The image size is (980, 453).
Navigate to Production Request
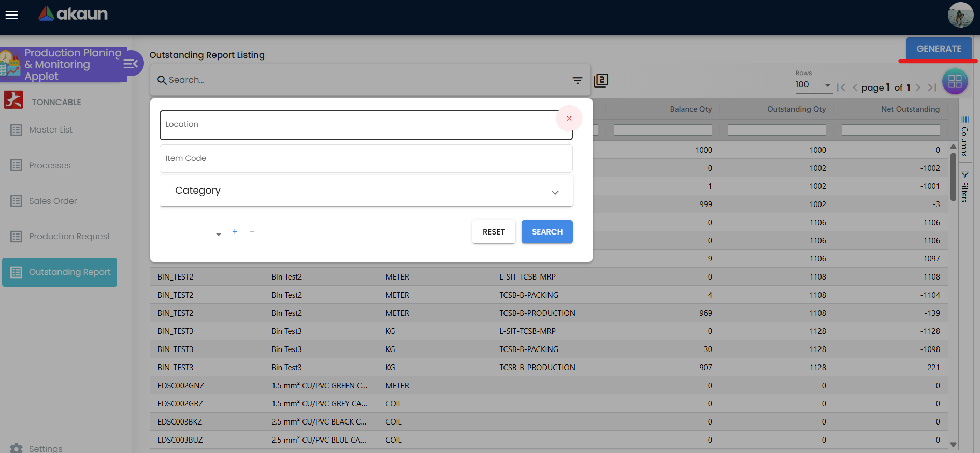click(69, 237)
